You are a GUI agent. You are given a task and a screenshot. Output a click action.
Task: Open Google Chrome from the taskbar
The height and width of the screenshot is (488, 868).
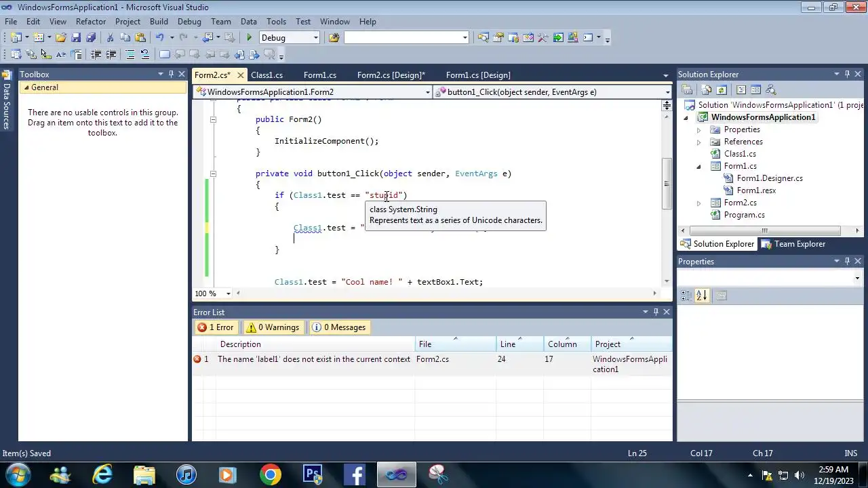click(270, 474)
